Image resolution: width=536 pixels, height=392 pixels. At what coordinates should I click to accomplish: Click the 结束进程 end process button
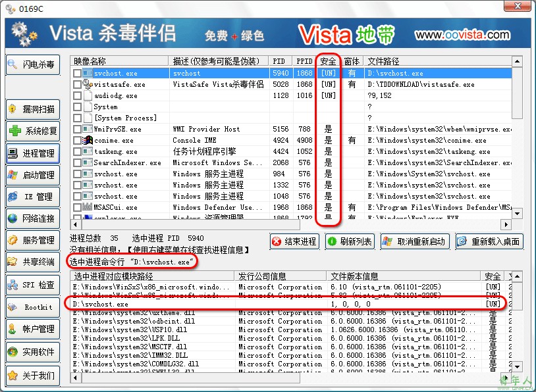(x=294, y=241)
